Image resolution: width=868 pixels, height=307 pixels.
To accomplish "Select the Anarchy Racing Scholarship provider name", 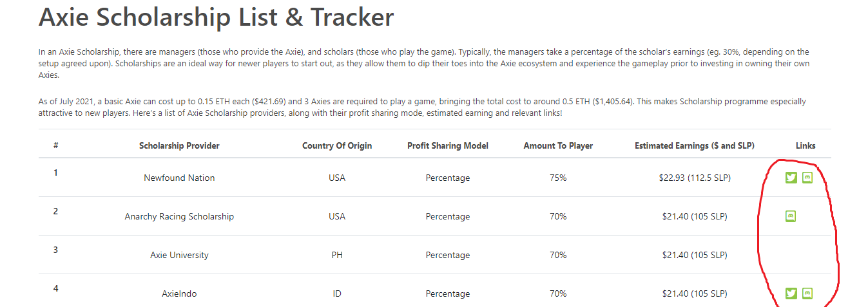I will point(179,216).
